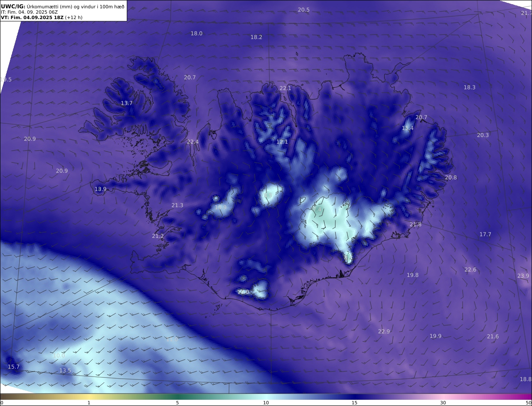This screenshot has width=532, height=406.
Task: Select the 19.8 value label
Action: pyautogui.click(x=413, y=275)
